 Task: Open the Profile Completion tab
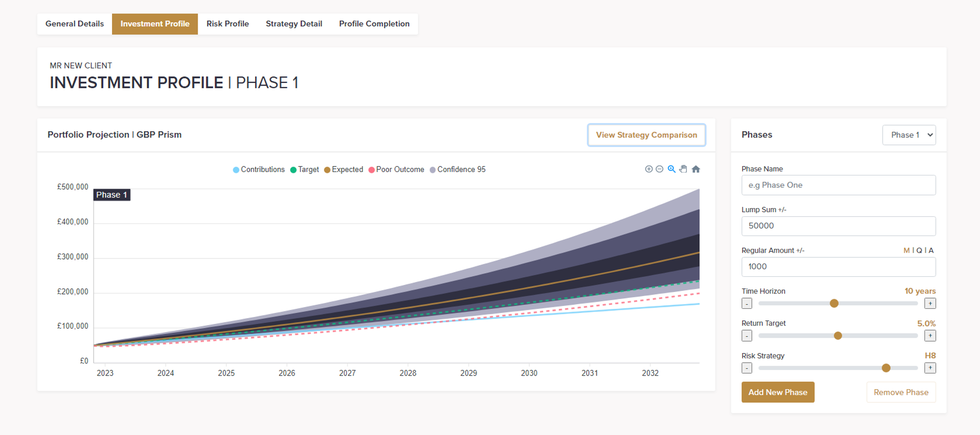[374, 24]
